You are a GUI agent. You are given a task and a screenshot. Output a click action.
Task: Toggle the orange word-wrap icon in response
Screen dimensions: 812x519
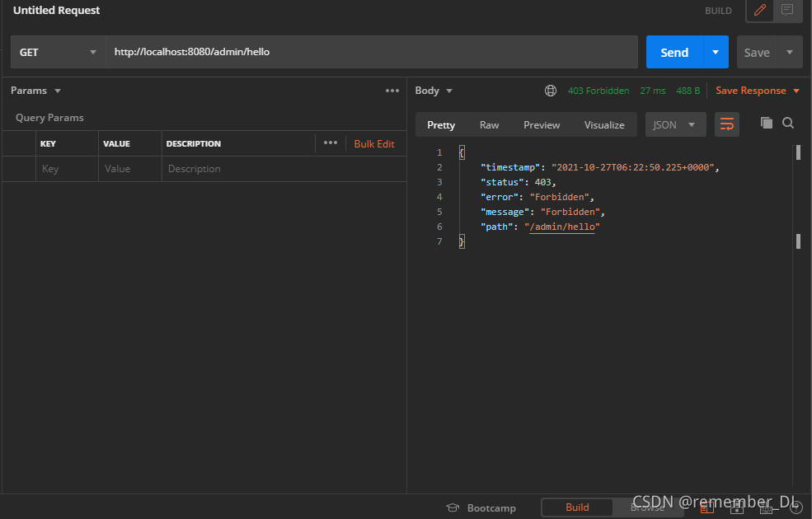pos(726,124)
